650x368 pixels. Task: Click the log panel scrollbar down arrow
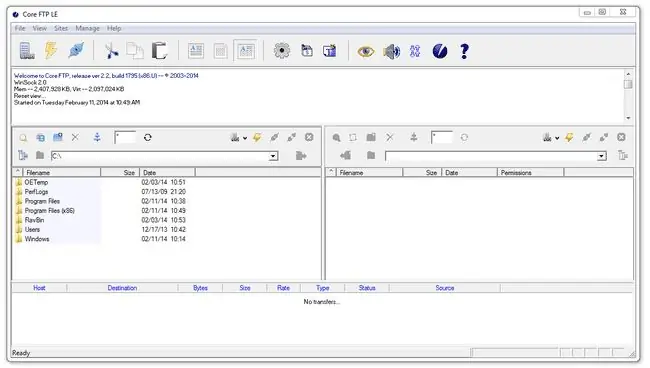point(628,118)
